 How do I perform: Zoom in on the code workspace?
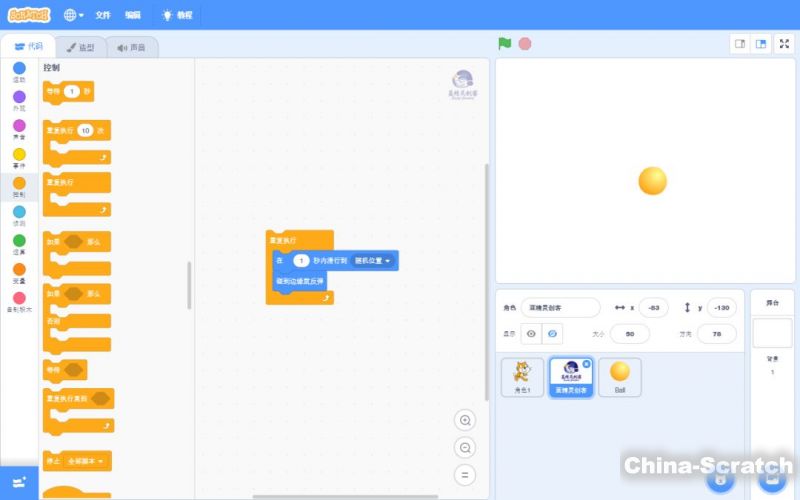pos(465,420)
